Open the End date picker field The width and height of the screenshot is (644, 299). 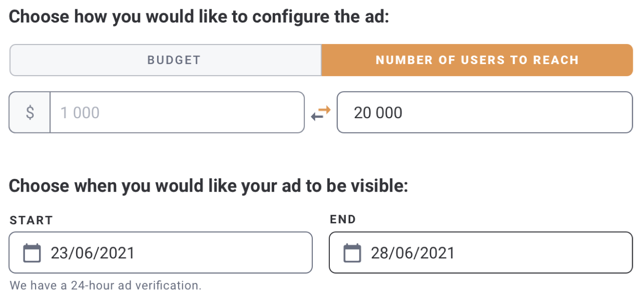click(481, 253)
